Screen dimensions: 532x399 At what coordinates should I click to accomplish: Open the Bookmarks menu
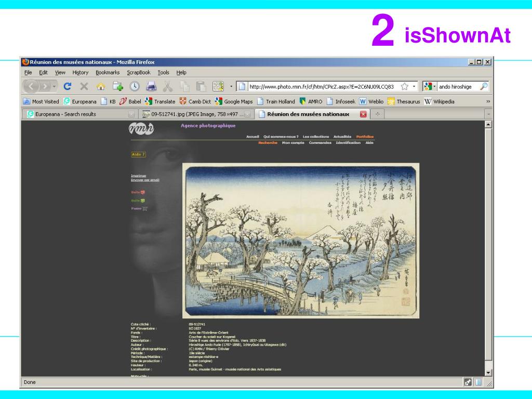(108, 72)
